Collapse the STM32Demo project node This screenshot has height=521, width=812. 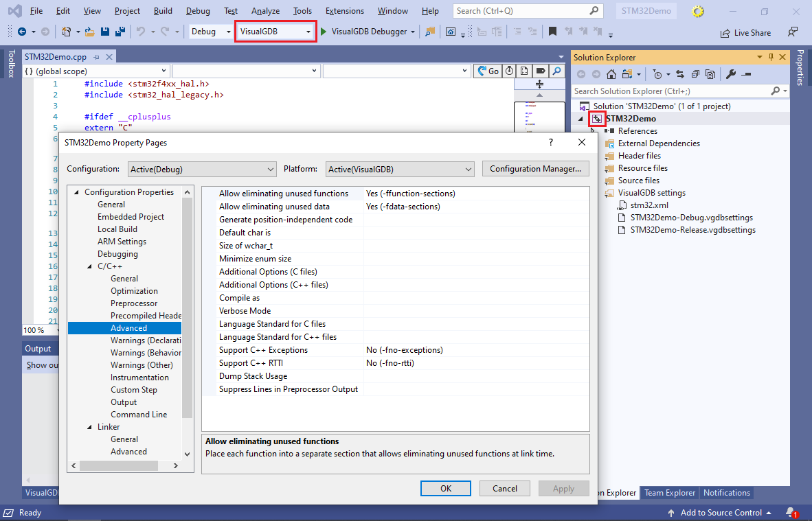(581, 119)
